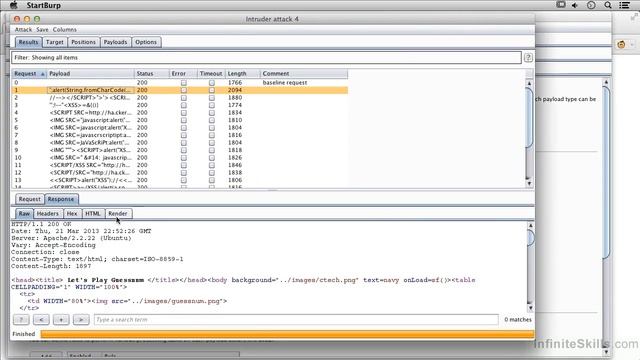
Task: Sort by the Timeout column header
Action: (211, 73)
